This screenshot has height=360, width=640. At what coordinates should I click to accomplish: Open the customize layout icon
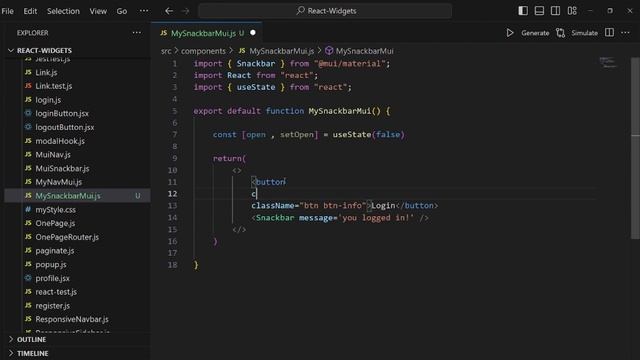tap(572, 11)
